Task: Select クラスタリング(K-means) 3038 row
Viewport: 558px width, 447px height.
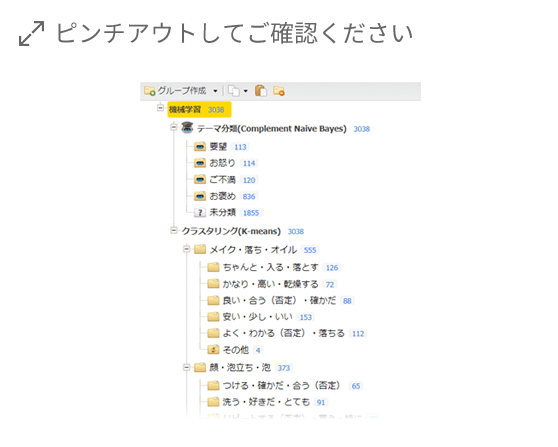Action: click(243, 231)
